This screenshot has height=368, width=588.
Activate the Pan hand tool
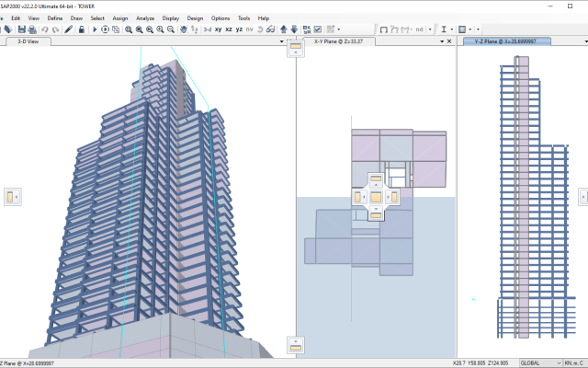(184, 29)
